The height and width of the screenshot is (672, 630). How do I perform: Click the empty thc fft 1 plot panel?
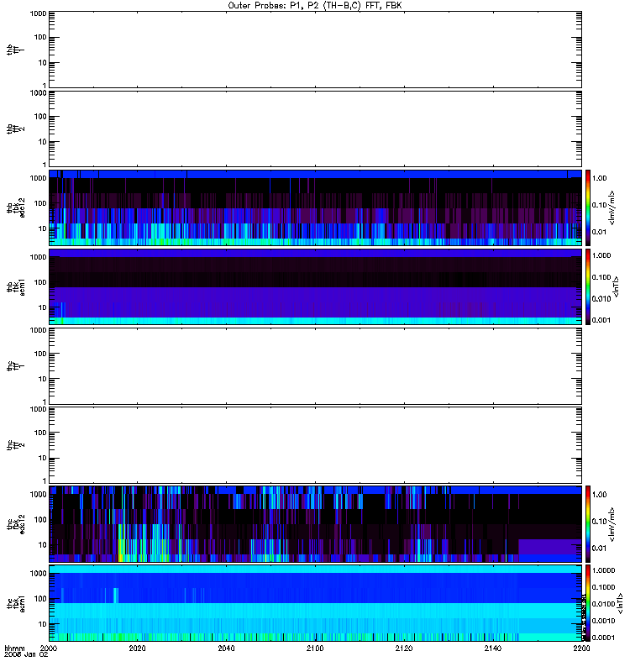coord(315,366)
